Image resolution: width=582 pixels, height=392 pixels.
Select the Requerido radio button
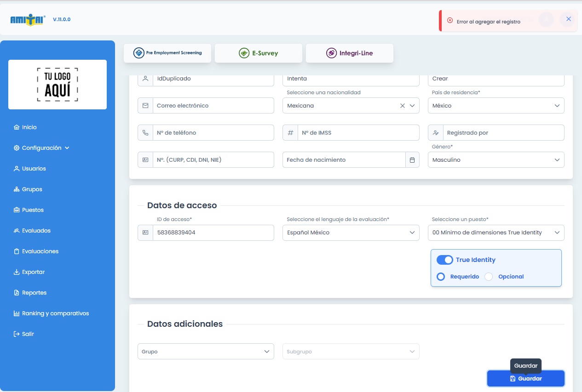tap(441, 277)
